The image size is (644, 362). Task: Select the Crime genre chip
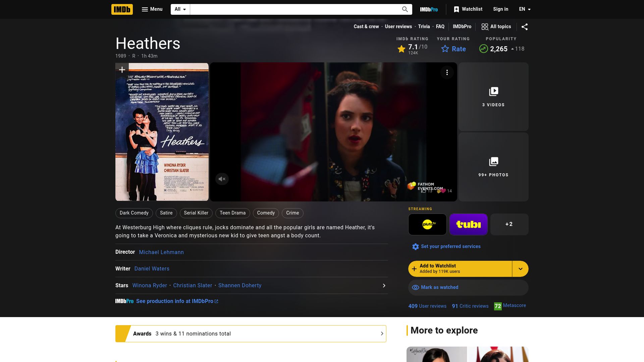(x=292, y=213)
